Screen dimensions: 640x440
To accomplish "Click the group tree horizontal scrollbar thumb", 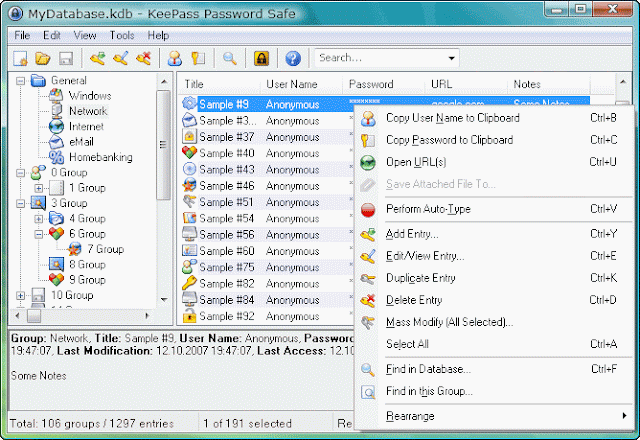I will (x=34, y=315).
